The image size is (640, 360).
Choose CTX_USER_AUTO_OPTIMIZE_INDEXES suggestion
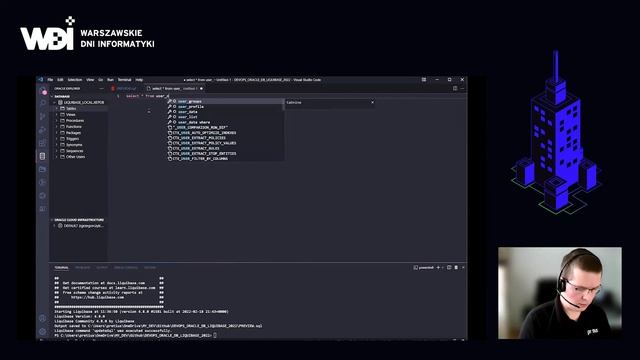pyautogui.click(x=225, y=133)
